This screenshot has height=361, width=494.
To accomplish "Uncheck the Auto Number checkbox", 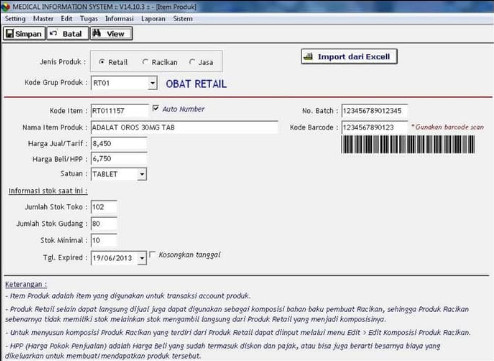I will 155,108.
